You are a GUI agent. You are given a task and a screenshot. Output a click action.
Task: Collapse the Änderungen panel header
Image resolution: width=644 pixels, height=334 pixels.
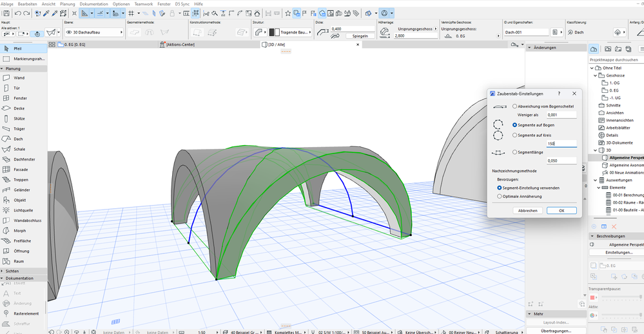pyautogui.click(x=529, y=48)
